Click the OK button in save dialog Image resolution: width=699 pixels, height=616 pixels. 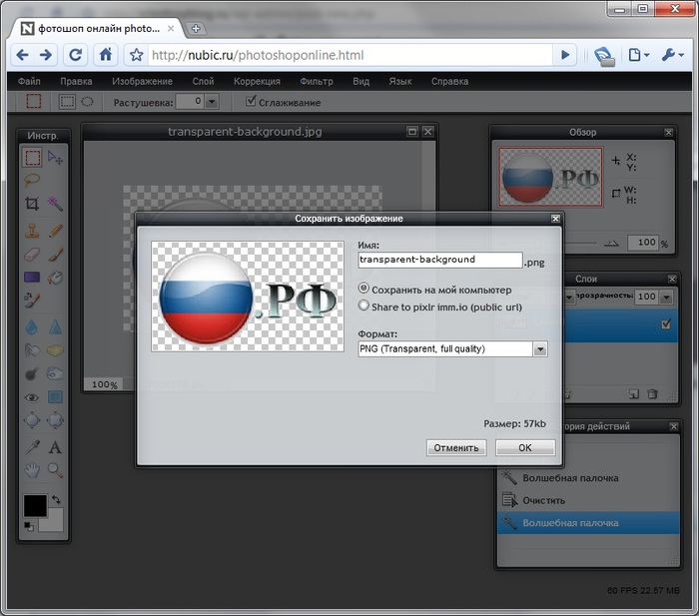(x=525, y=447)
